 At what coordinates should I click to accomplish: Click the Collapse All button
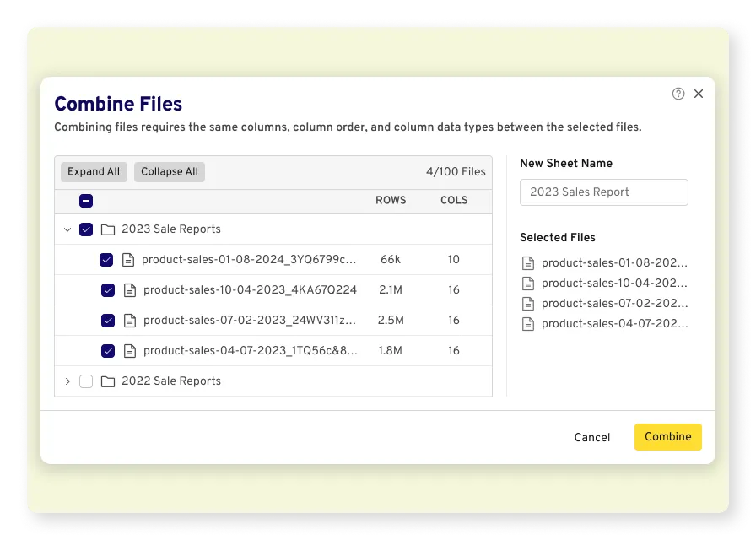click(169, 171)
